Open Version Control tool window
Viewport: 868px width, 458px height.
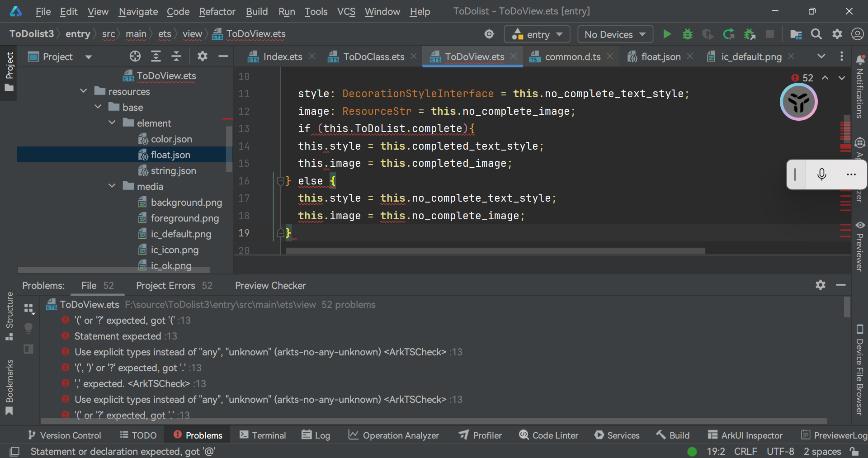[x=64, y=435]
